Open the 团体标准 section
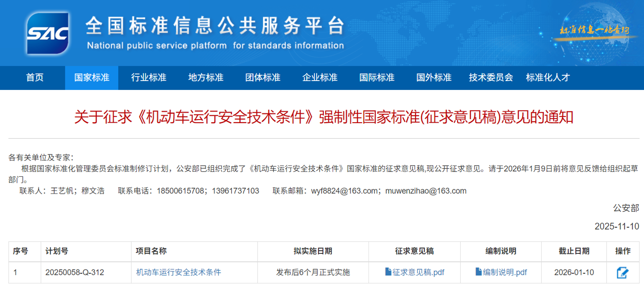644x295 pixels. (262, 77)
